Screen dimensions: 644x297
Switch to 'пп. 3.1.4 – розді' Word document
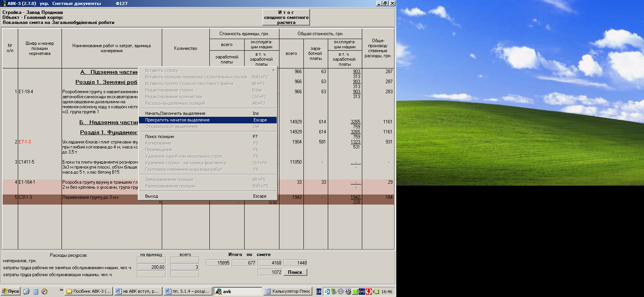(187, 291)
